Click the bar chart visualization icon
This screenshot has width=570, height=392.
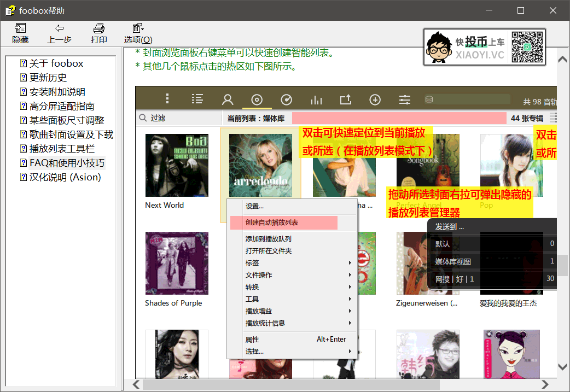[x=316, y=100]
